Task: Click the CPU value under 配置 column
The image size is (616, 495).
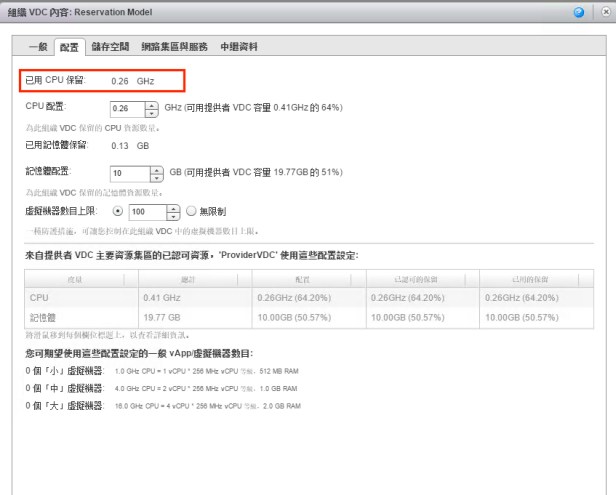Action: point(294,298)
